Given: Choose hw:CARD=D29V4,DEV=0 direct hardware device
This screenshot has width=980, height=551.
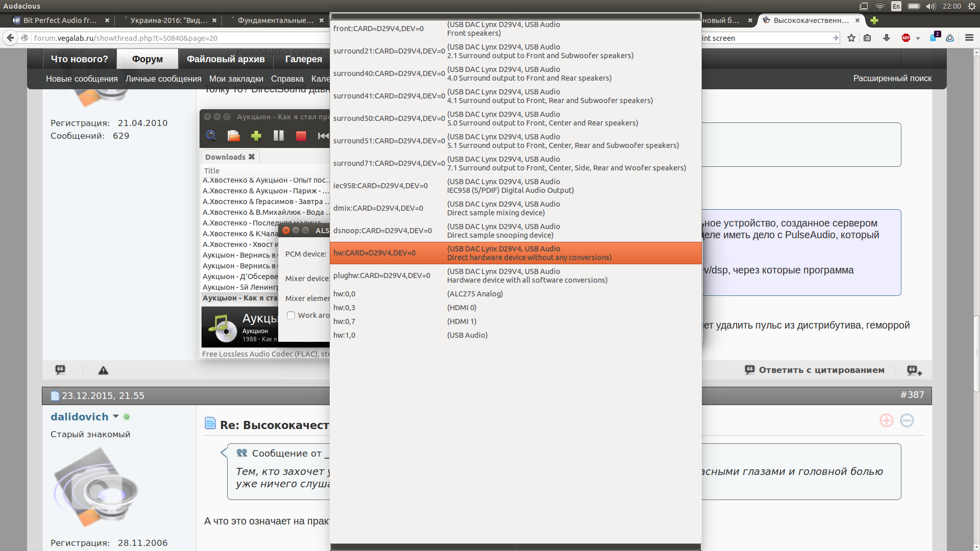Looking at the screenshot, I should 516,253.
